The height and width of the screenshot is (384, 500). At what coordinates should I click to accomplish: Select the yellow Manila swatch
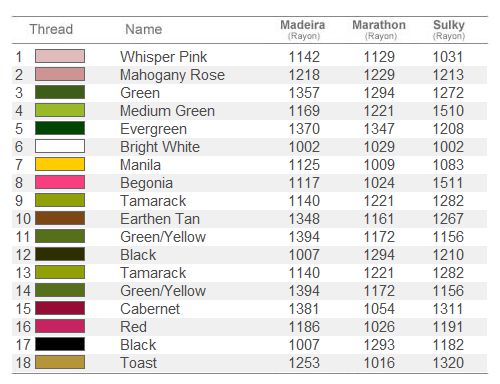pyautogui.click(x=60, y=164)
